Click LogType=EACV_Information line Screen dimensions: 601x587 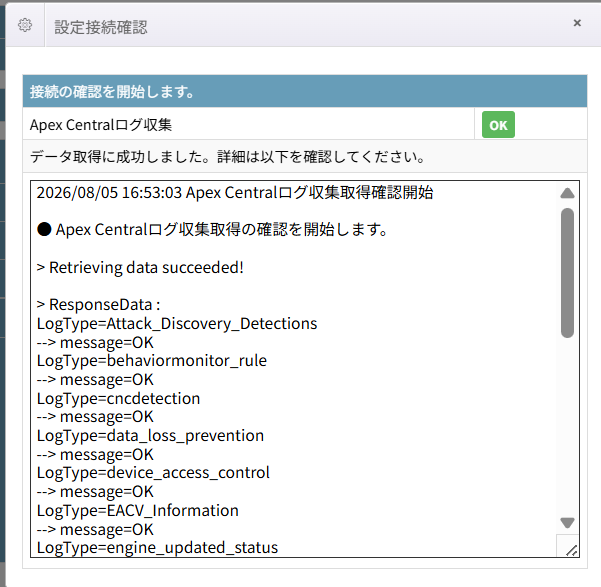138,511
